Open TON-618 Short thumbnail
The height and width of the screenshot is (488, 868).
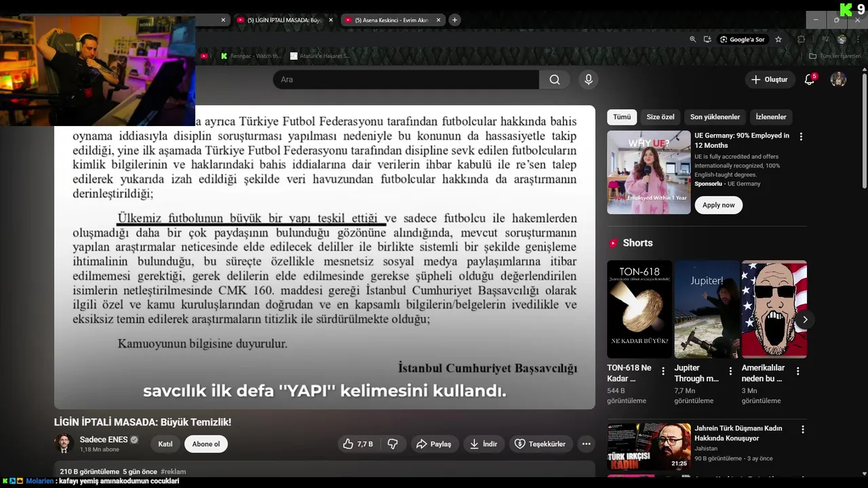(x=639, y=309)
